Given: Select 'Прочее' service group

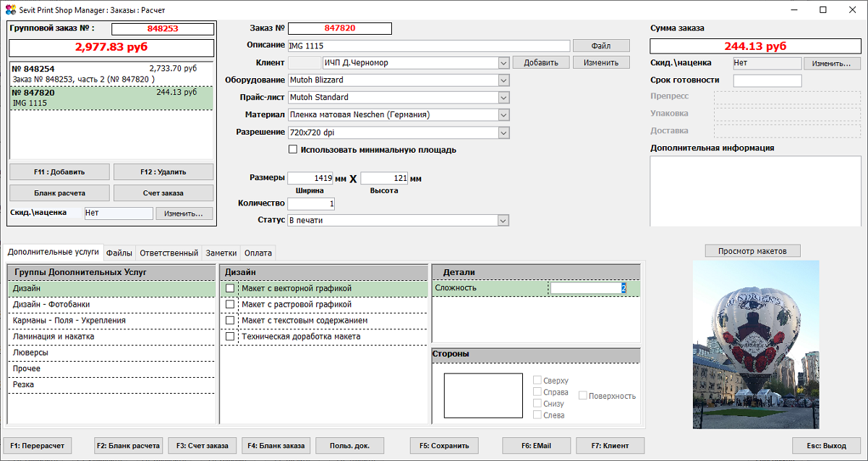Looking at the screenshot, I should tap(111, 368).
